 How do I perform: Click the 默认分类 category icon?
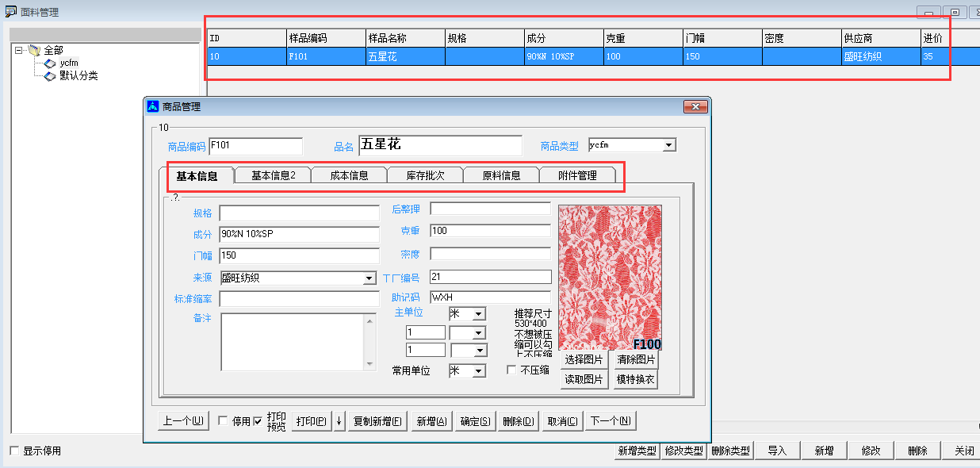(50, 75)
